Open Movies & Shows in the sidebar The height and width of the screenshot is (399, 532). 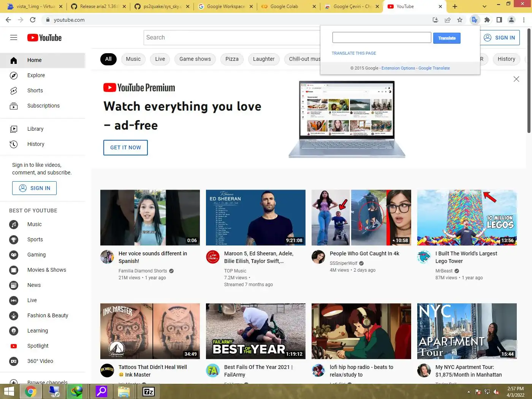pyautogui.click(x=43, y=270)
